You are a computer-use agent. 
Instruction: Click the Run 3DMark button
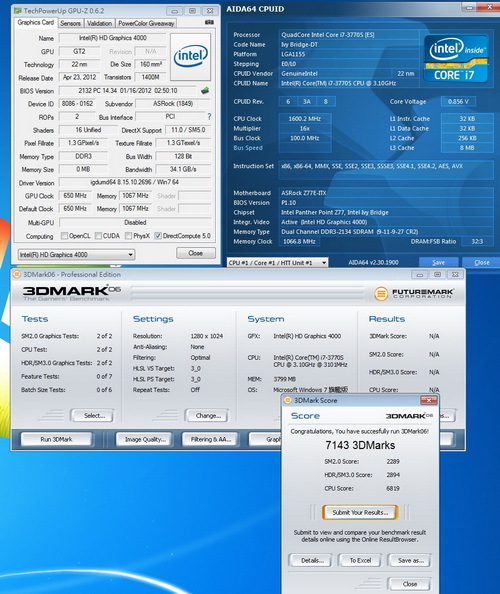click(56, 439)
